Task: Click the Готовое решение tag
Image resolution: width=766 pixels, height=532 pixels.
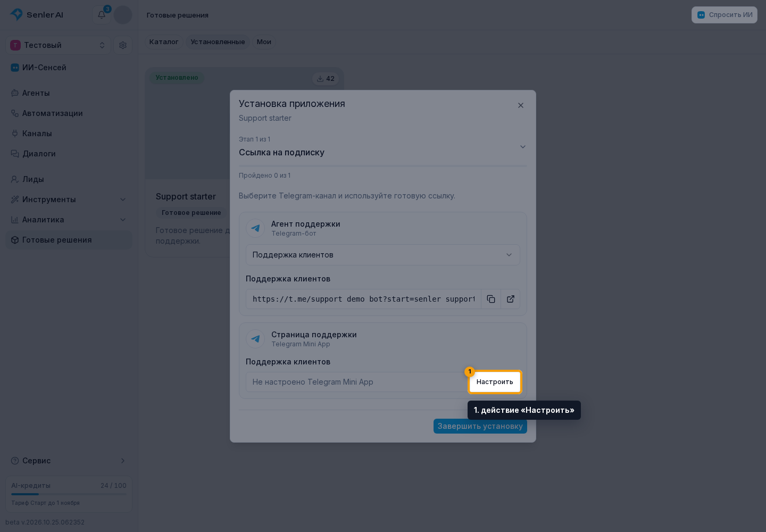Action: pyautogui.click(x=191, y=213)
